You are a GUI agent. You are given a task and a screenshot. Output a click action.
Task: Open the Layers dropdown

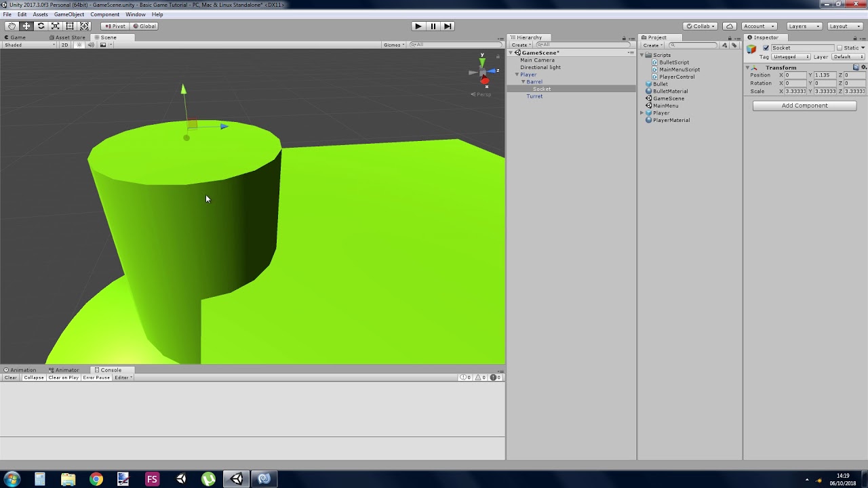[804, 26]
